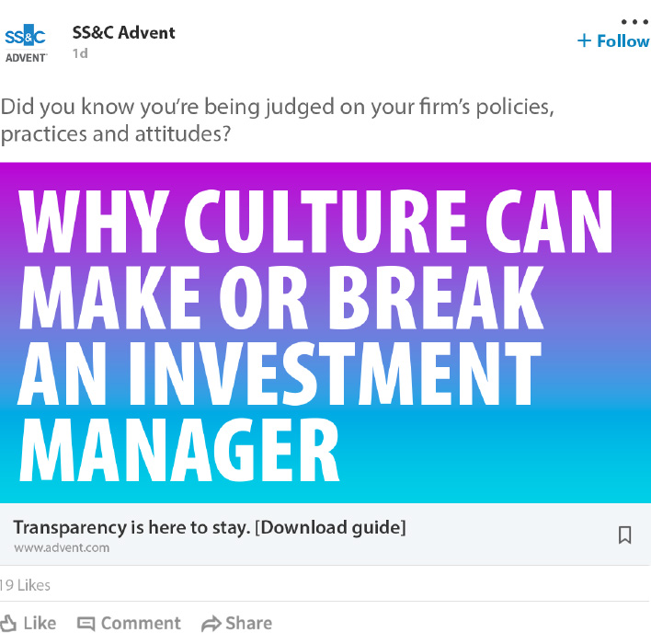
Task: Click the Share arrow icon
Action: pyautogui.click(x=211, y=624)
